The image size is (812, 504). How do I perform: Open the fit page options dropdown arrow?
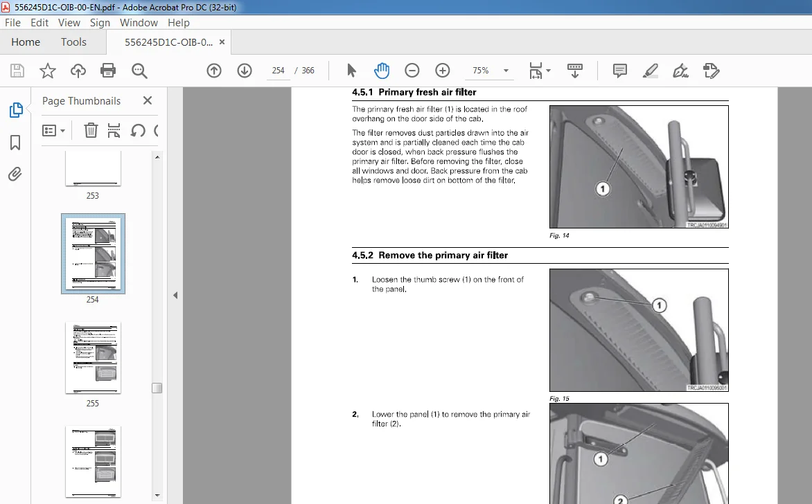pos(549,71)
